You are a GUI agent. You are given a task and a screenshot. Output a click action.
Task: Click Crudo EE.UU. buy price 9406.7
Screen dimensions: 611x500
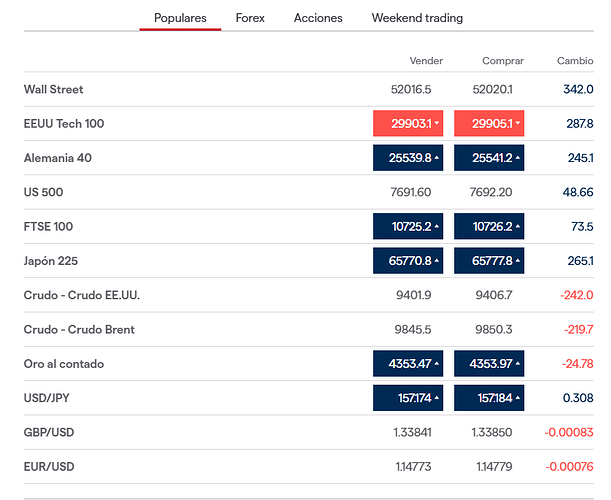(494, 295)
